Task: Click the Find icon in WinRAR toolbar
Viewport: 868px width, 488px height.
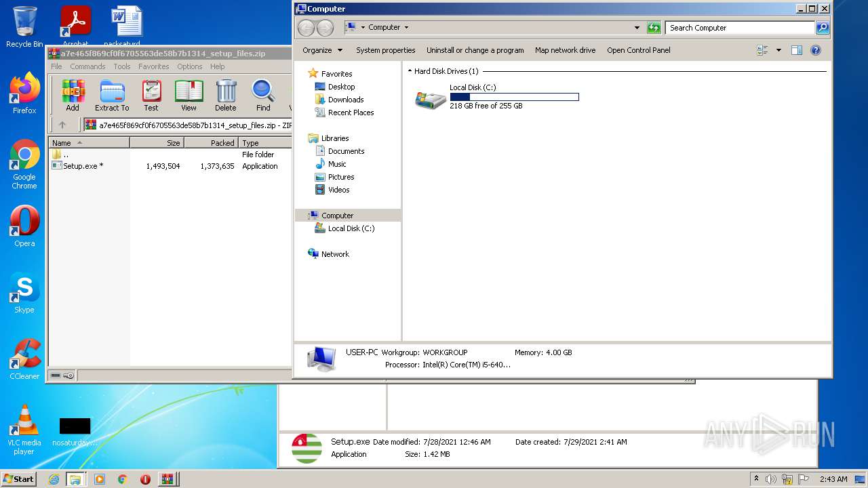Action: coord(263,95)
